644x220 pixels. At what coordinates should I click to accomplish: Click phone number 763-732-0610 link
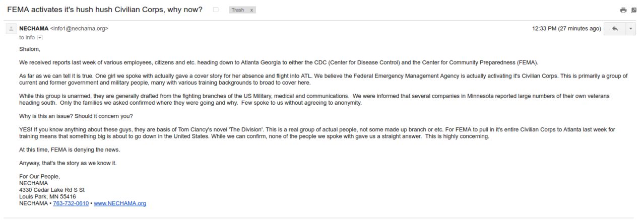click(x=71, y=203)
